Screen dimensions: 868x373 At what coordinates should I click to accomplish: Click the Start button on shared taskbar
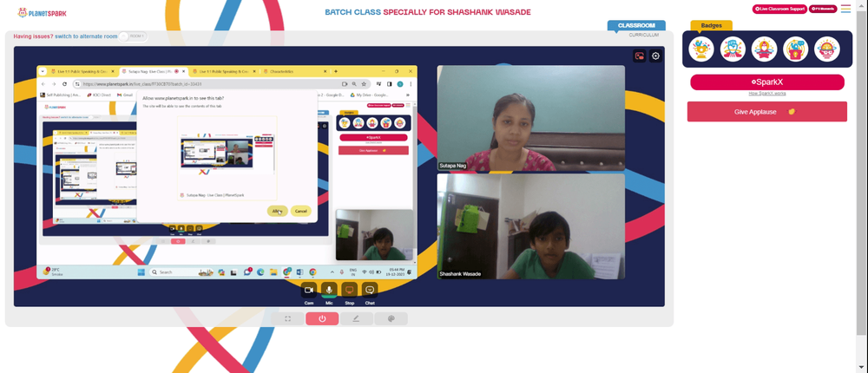141,272
